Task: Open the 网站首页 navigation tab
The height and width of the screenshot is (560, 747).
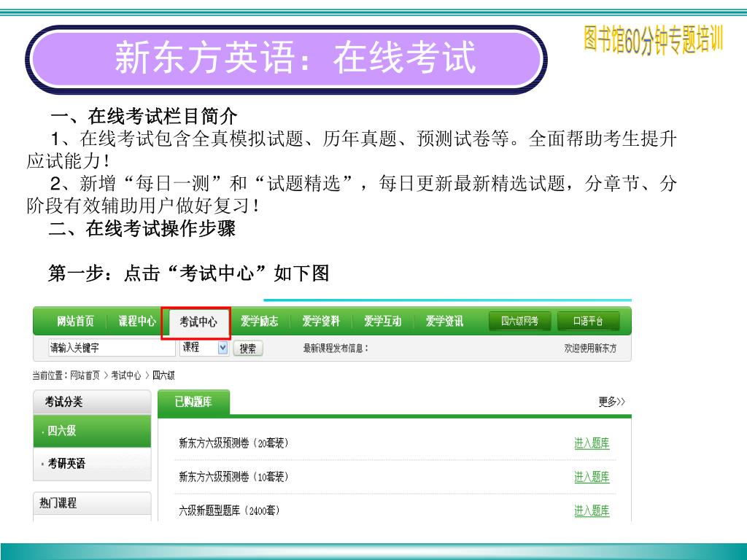Action: (x=75, y=321)
